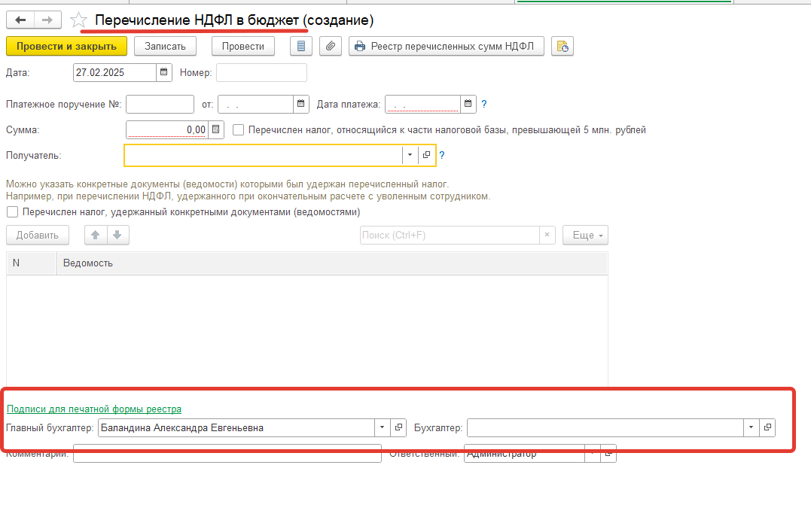Expand the Бухгалтер dropdown list
The height and width of the screenshot is (532, 811).
tap(751, 427)
